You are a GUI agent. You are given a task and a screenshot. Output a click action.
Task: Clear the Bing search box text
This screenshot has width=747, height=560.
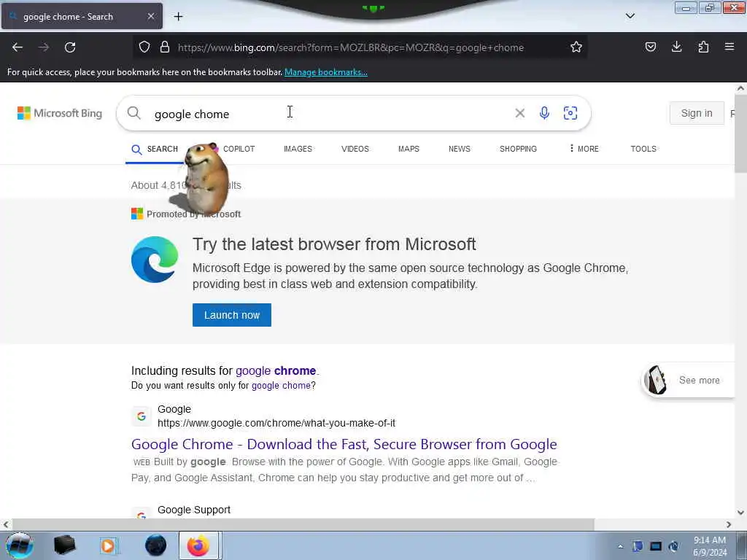tap(519, 113)
